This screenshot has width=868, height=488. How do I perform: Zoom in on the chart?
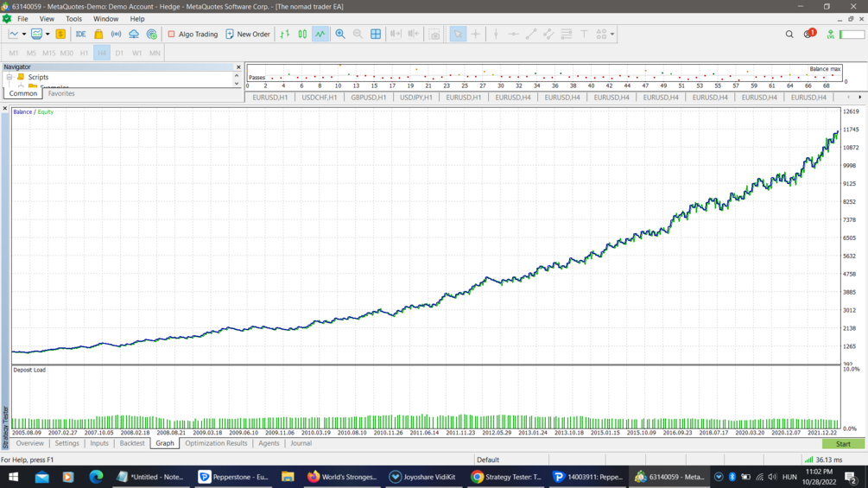pyautogui.click(x=340, y=35)
